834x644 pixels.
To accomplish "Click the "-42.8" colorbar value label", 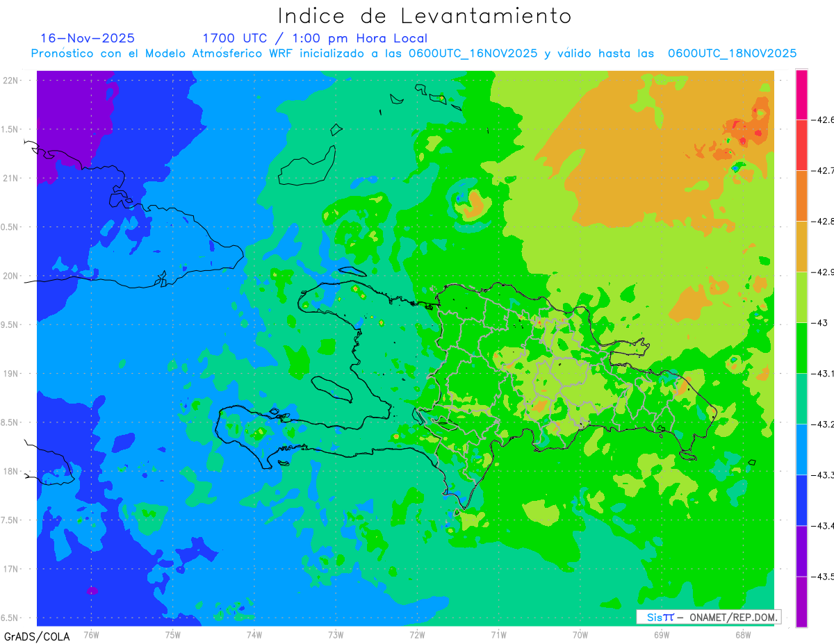I will (x=823, y=221).
